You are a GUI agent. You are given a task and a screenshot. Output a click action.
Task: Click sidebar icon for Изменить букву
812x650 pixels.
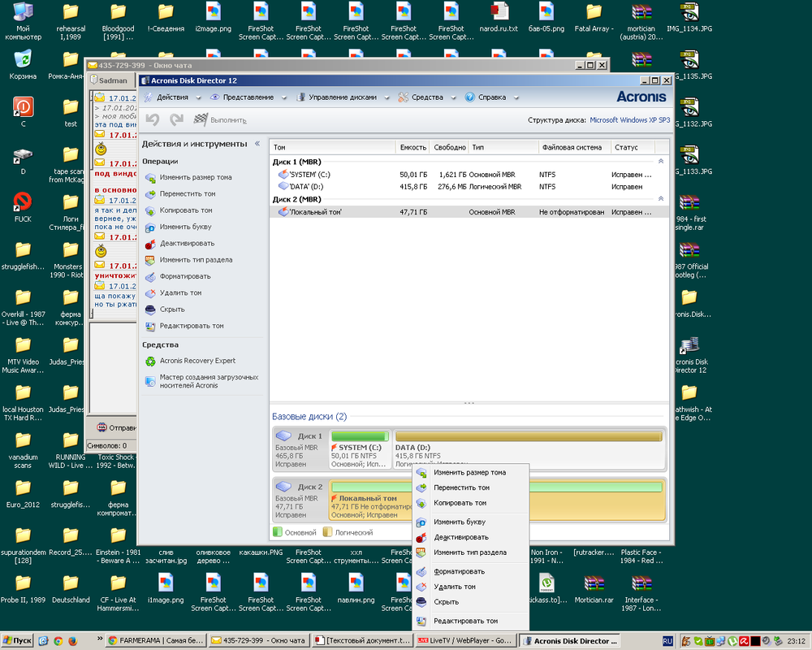[150, 227]
